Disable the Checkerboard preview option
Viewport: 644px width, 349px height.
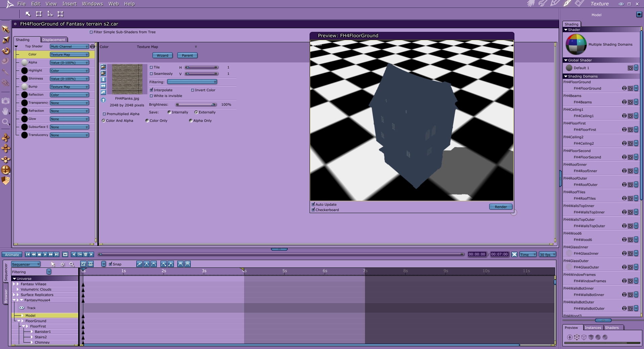tap(313, 210)
